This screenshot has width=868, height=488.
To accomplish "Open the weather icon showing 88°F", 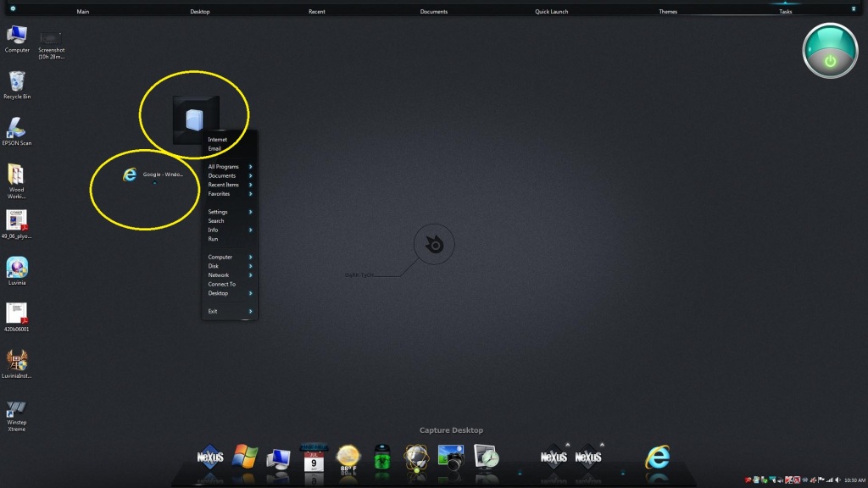I will pyautogui.click(x=348, y=457).
